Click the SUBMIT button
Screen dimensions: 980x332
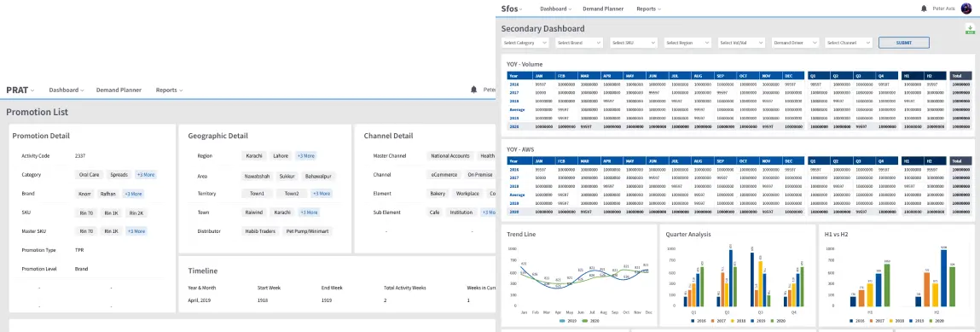tap(904, 43)
